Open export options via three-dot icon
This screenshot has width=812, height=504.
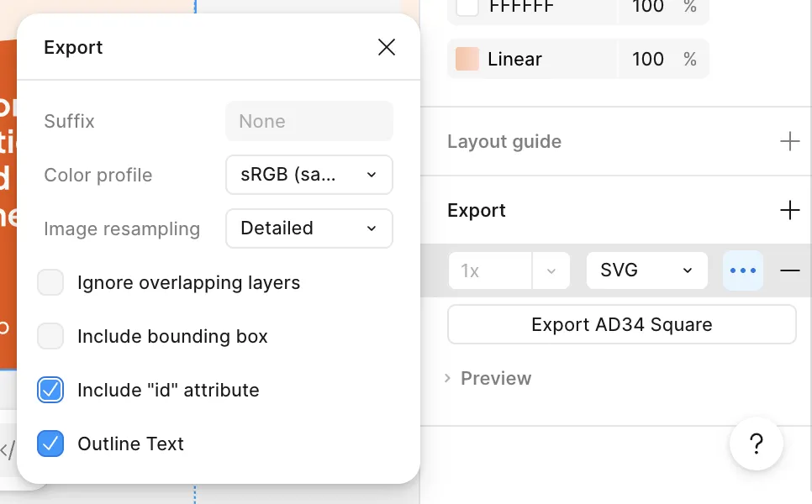[743, 270]
